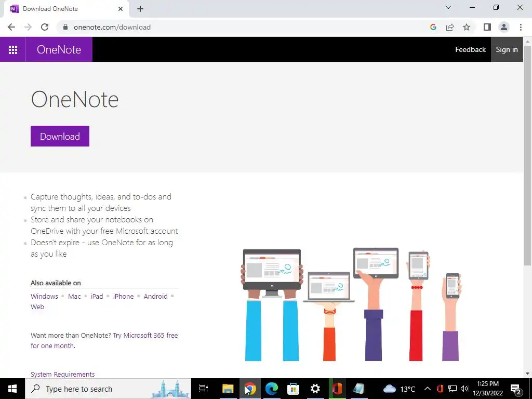Click scrollbar down arrow
532x399 pixels.
coord(527,374)
